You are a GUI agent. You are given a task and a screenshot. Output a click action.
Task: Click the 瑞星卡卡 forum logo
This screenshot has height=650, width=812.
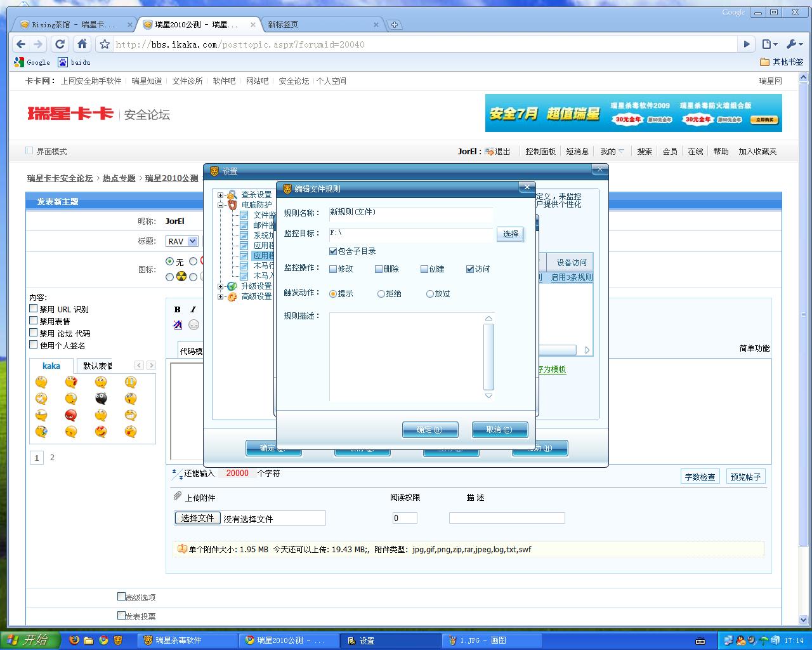point(70,114)
